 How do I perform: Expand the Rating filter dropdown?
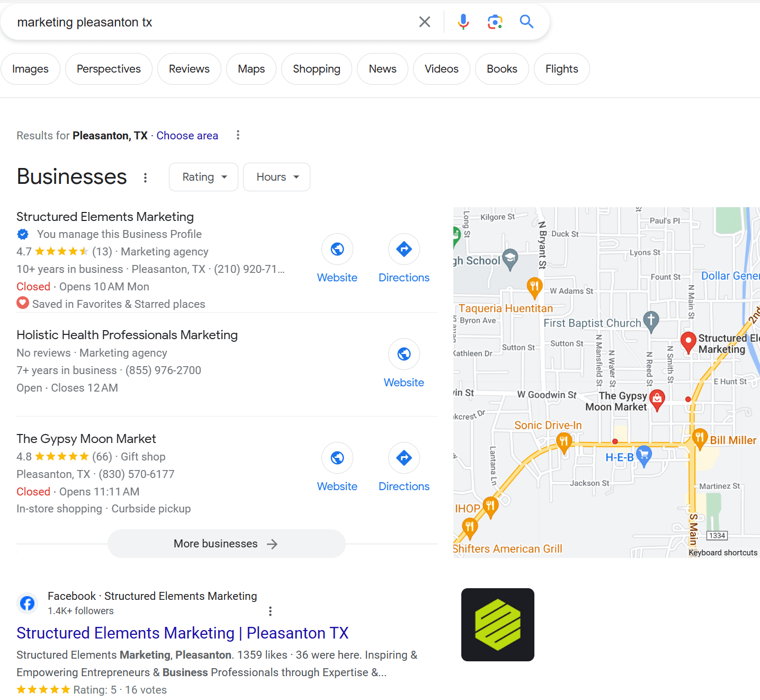click(x=203, y=177)
